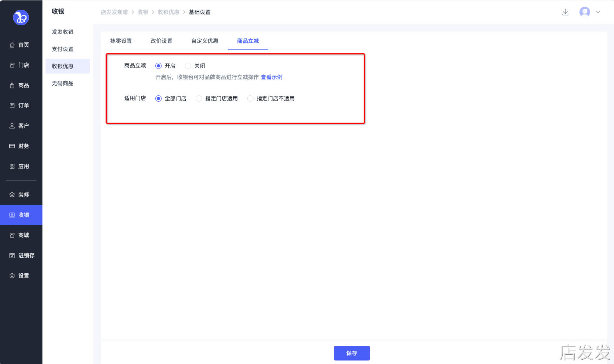Choose the 指定门店不适用 option
The height and width of the screenshot is (364, 614).
coord(250,98)
